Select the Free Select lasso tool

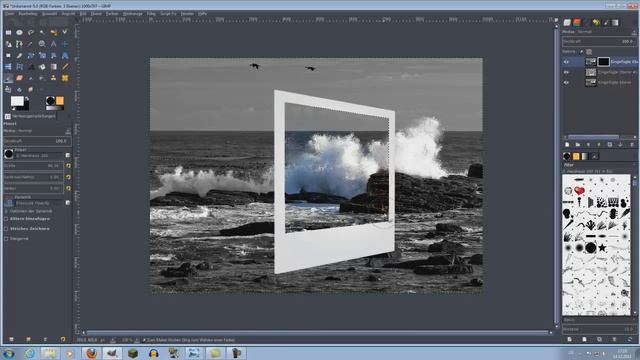pos(31,32)
